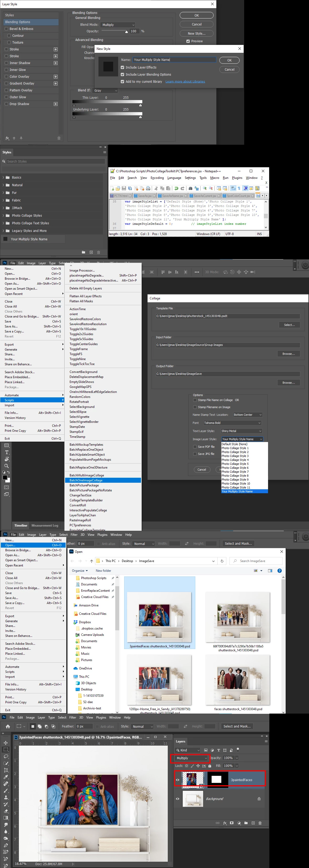The image size is (309, 868).
Task: Click Zoom In magnifier in Notepad++ toolbar
Action: (x=205, y=188)
